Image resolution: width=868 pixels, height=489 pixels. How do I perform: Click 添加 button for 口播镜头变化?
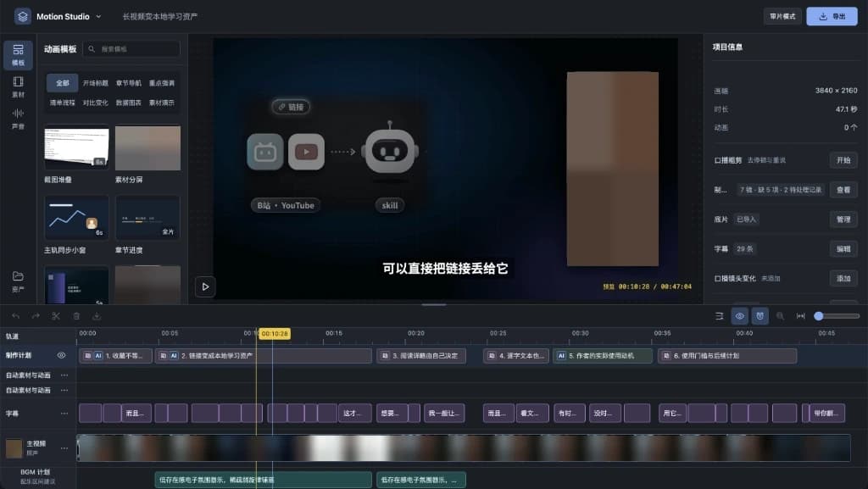click(x=843, y=278)
